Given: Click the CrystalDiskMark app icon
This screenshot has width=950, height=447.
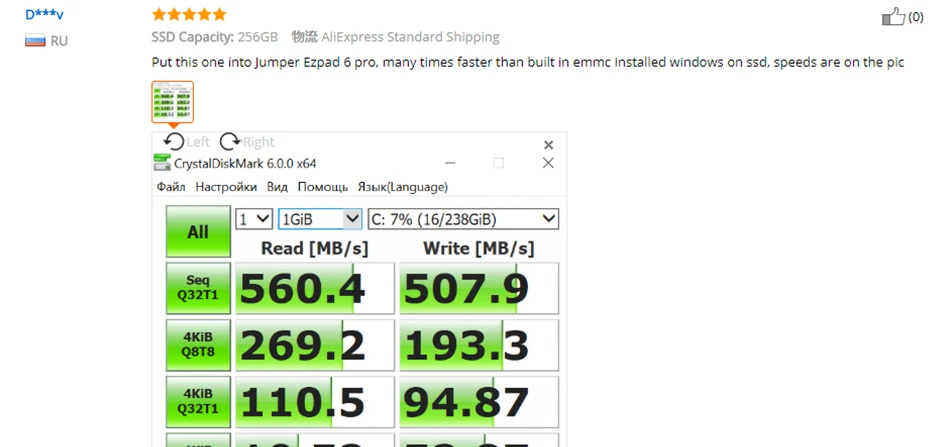Looking at the screenshot, I should 162,163.
